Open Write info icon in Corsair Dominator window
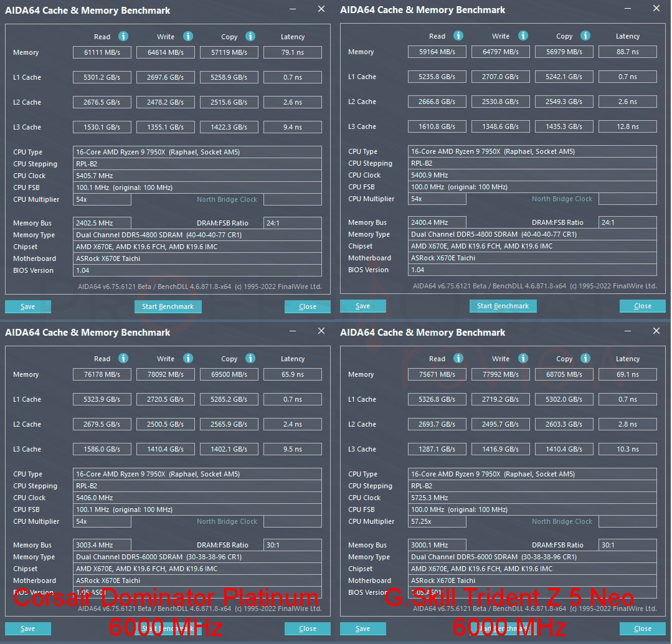Screen dimensions: 672x644 pyautogui.click(x=187, y=358)
